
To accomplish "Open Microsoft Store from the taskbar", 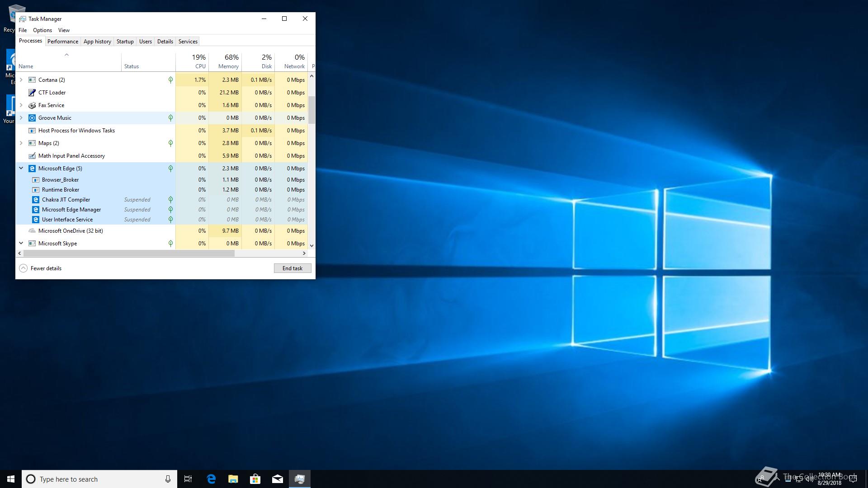I will (x=255, y=479).
